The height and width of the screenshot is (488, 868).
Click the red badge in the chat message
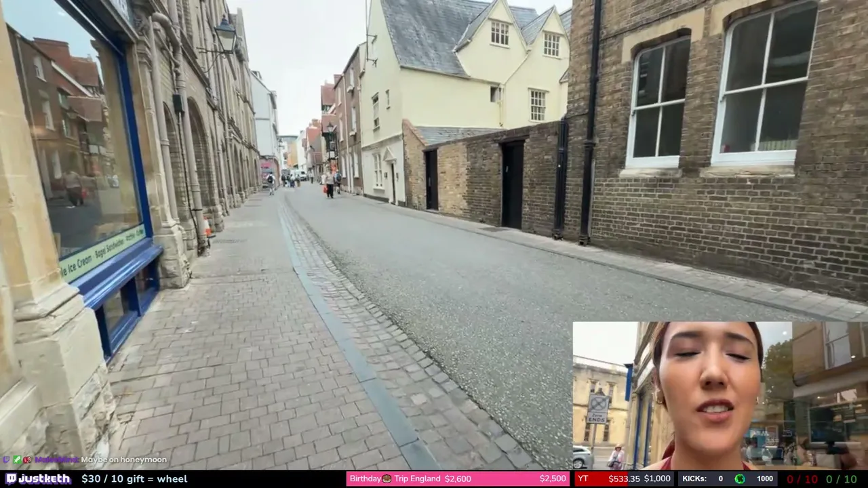click(27, 460)
